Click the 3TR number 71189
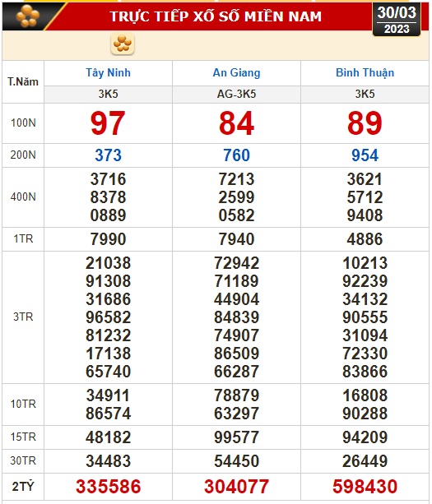 coord(236,281)
